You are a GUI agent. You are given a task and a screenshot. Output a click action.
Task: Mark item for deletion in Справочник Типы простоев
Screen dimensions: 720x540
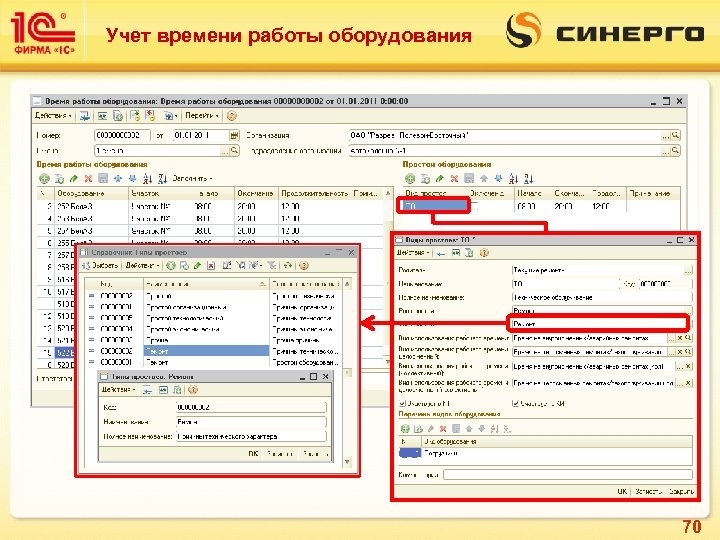tap(211, 265)
